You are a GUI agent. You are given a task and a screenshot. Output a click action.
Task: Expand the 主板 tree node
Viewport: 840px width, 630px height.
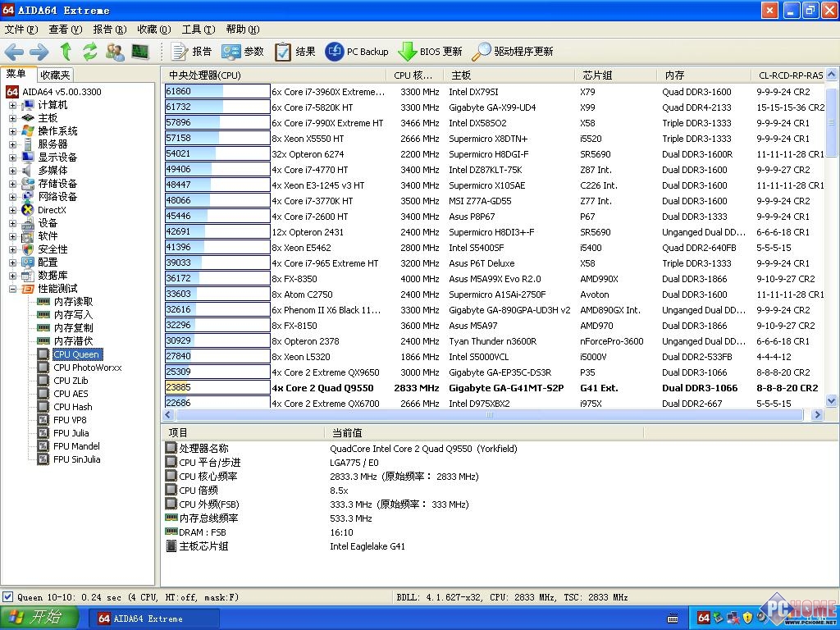coord(12,118)
